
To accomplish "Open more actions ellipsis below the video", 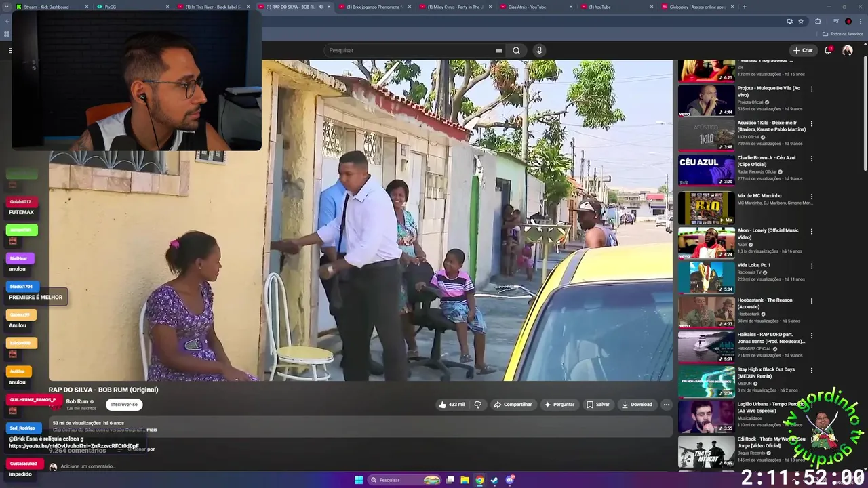I will 666,405.
